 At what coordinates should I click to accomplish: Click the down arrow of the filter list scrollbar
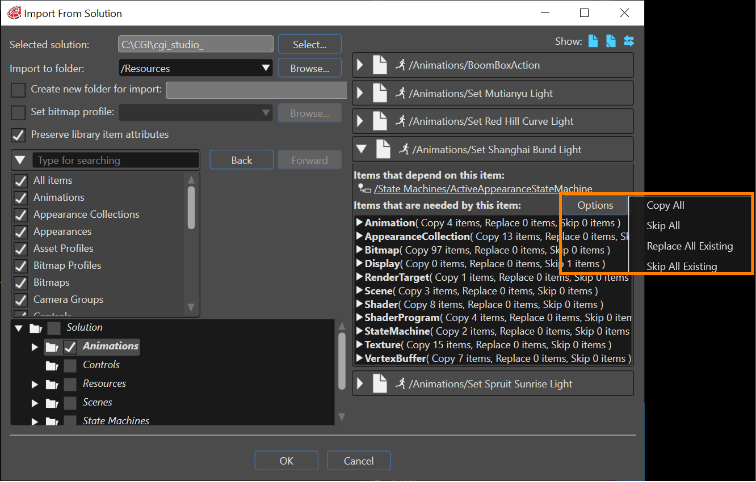(x=191, y=307)
